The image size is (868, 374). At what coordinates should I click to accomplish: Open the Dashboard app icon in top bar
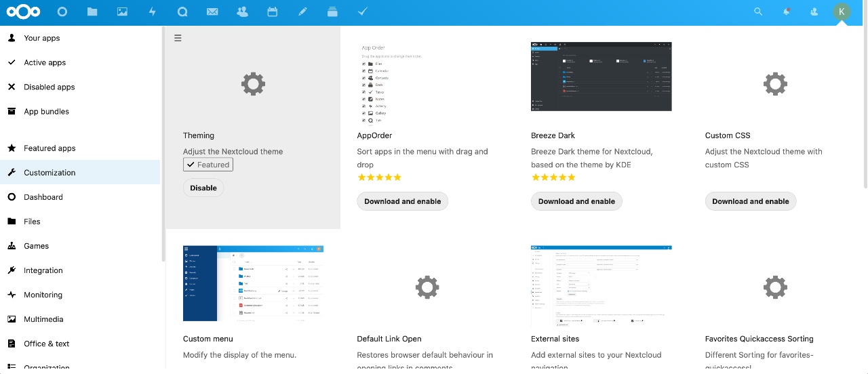pos(62,12)
